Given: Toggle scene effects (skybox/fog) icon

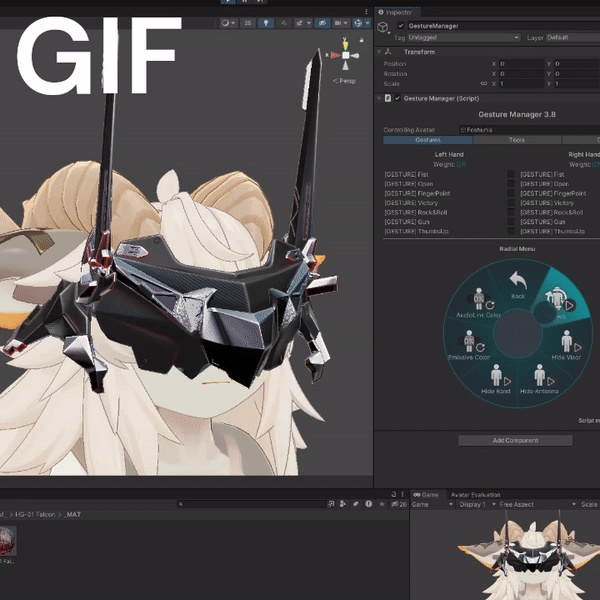Looking at the screenshot, I should pyautogui.click(x=299, y=23).
